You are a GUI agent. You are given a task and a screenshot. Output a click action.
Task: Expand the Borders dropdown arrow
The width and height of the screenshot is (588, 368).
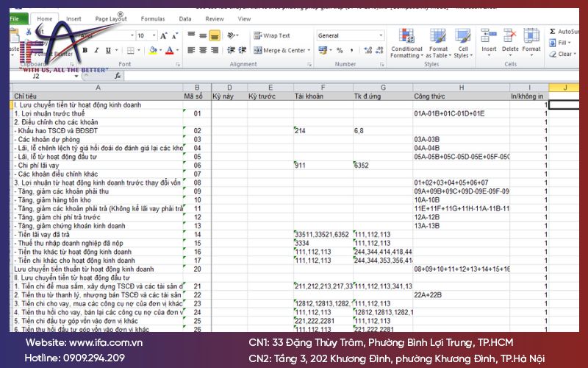point(139,50)
